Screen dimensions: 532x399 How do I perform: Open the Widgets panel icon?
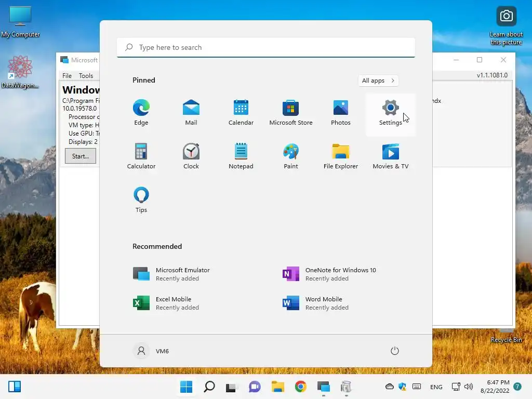tap(15, 387)
